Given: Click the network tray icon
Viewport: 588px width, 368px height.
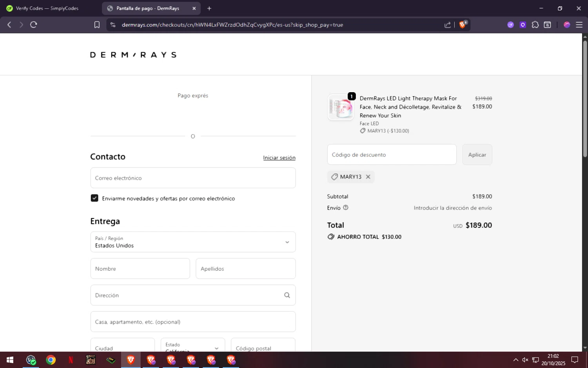Looking at the screenshot, I should point(535,360).
